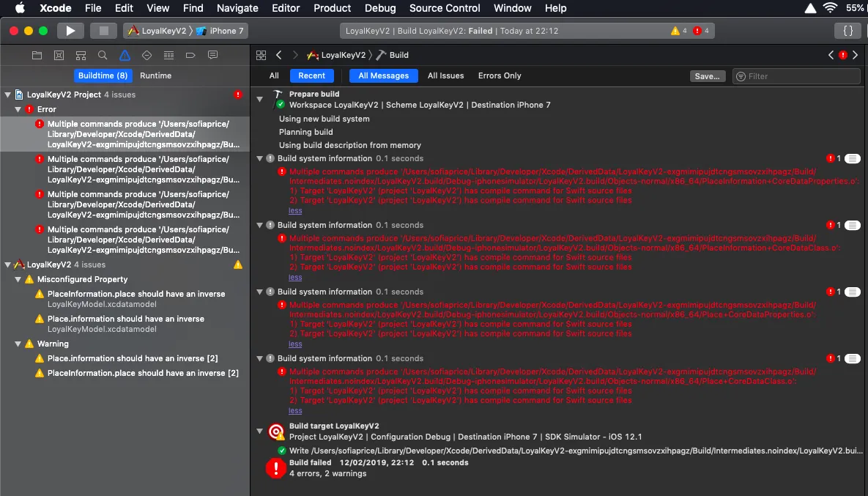Open the Editor menu

(286, 8)
